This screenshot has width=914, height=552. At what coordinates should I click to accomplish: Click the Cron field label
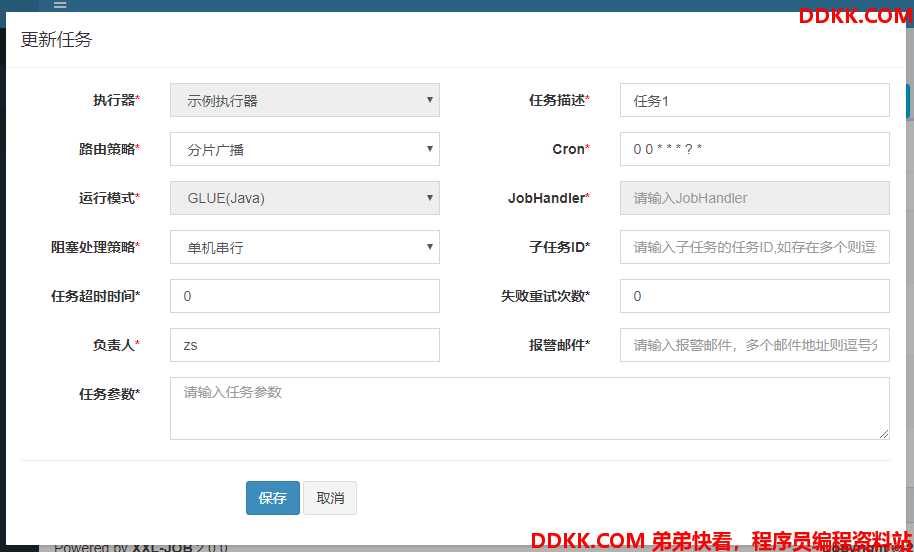(570, 149)
